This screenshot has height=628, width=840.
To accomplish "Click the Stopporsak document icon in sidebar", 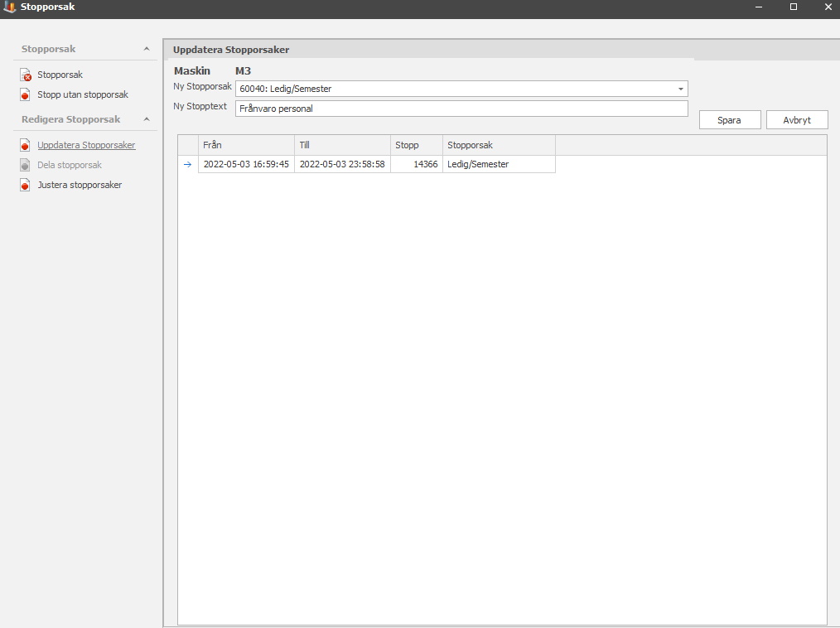I will pos(25,75).
